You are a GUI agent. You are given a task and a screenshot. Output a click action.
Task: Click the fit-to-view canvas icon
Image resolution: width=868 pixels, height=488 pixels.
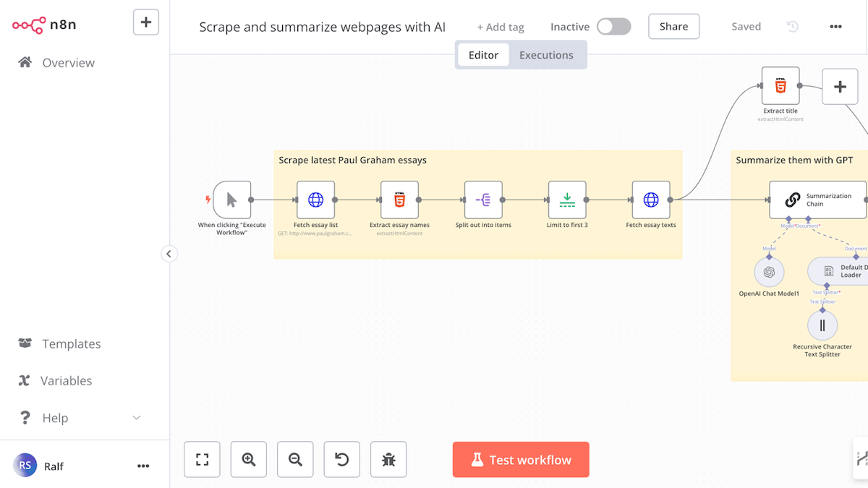(x=202, y=460)
